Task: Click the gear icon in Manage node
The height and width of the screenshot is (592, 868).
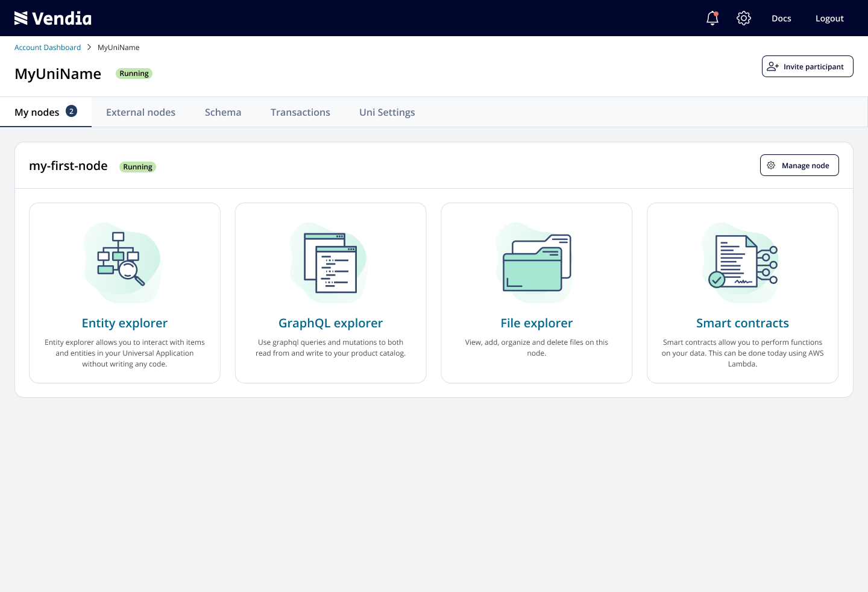Action: [771, 165]
